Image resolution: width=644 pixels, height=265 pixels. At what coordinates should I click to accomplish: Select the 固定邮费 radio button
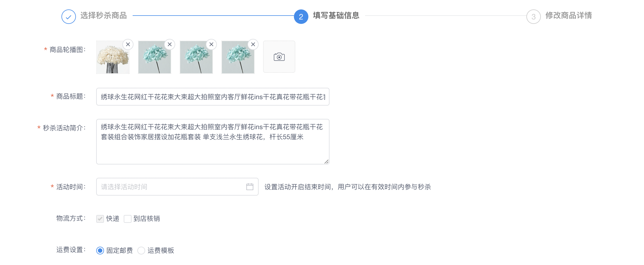100,251
